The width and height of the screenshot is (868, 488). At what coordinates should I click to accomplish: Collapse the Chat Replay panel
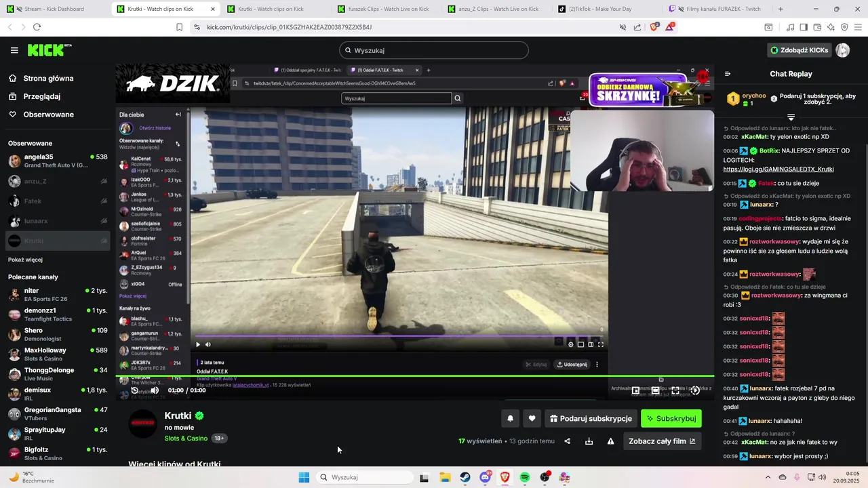(728, 74)
